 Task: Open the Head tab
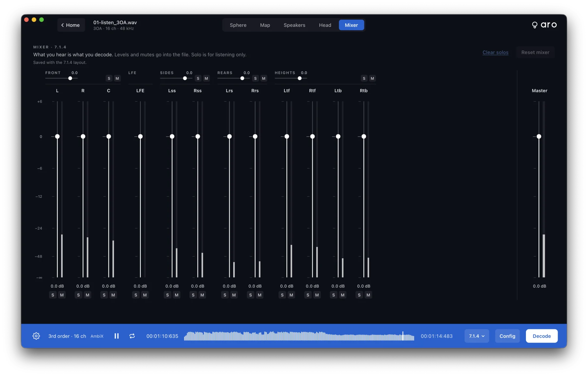point(325,25)
